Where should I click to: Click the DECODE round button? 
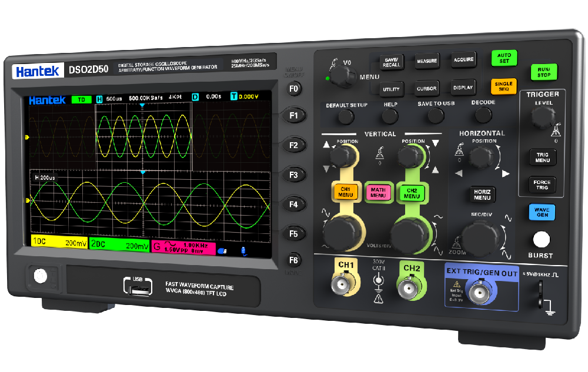[x=483, y=115]
